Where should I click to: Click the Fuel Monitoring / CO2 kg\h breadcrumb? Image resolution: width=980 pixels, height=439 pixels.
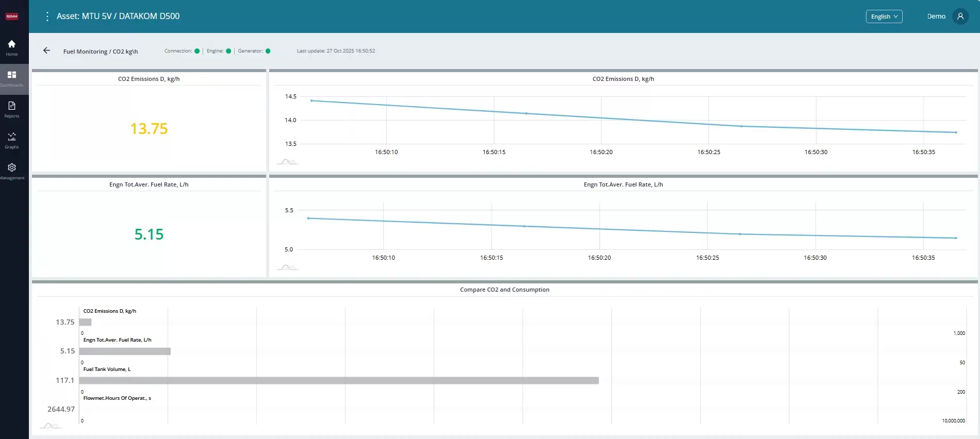point(101,52)
